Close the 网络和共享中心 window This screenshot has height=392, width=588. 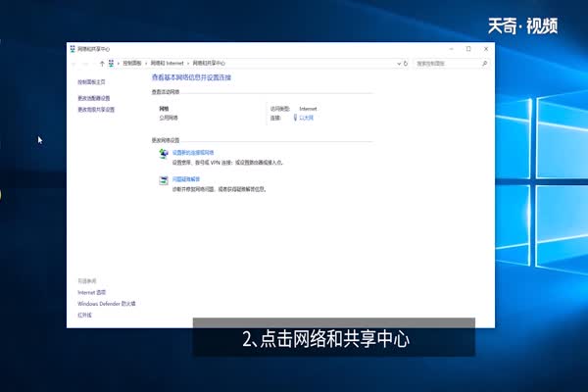486,49
